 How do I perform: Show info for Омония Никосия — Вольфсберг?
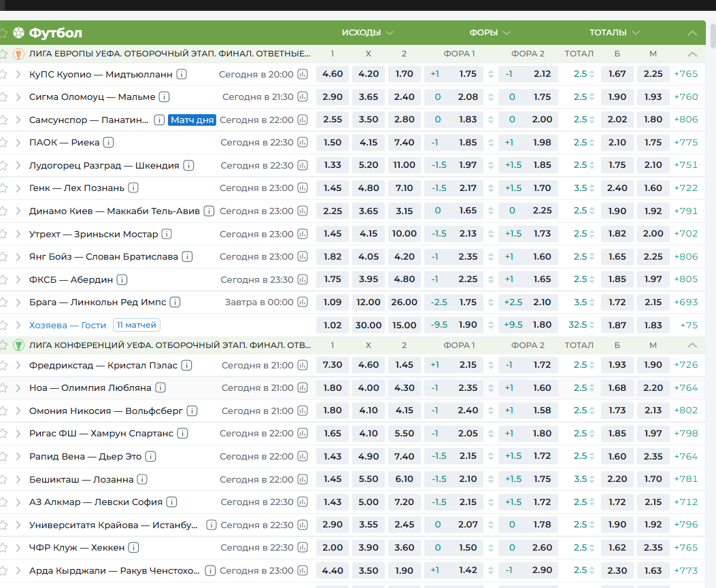192,411
